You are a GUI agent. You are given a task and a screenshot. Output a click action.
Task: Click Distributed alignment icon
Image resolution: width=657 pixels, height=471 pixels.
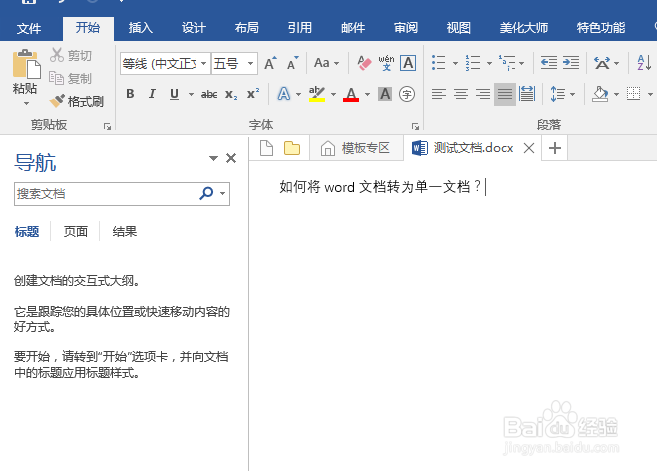click(x=527, y=94)
